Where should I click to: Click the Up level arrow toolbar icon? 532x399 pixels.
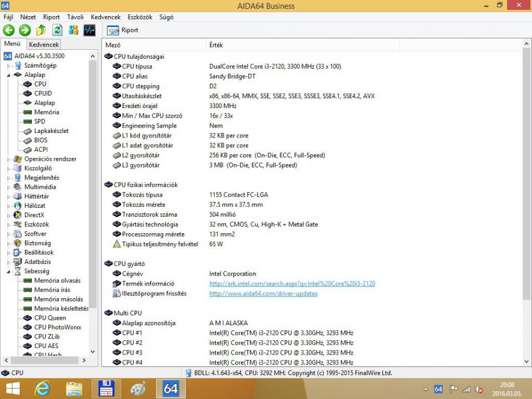(x=41, y=30)
